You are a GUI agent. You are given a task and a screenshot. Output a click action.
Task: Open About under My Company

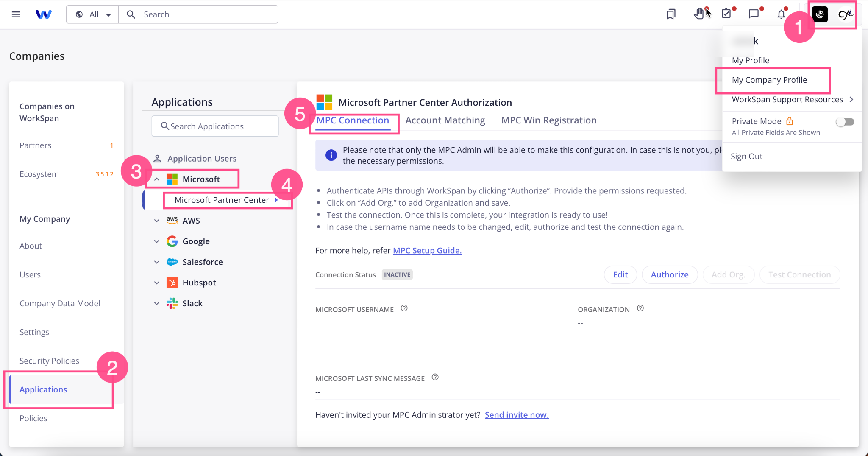tap(31, 246)
